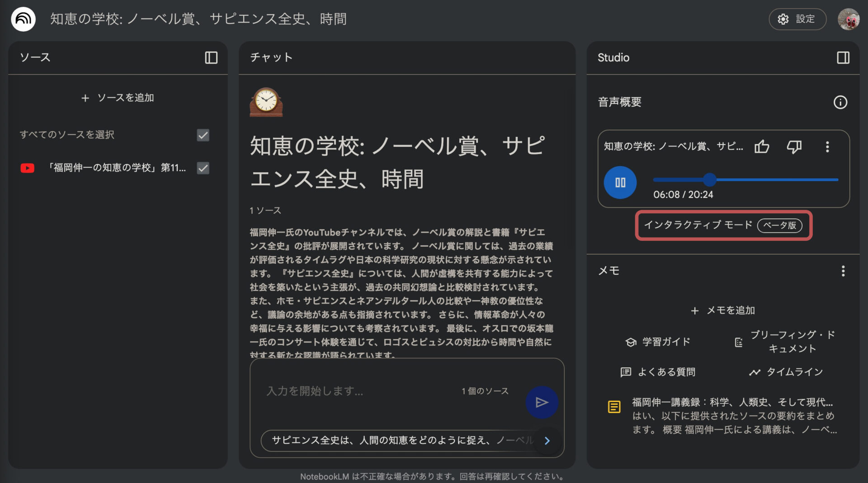Click the chat notebook title heading

(398, 162)
